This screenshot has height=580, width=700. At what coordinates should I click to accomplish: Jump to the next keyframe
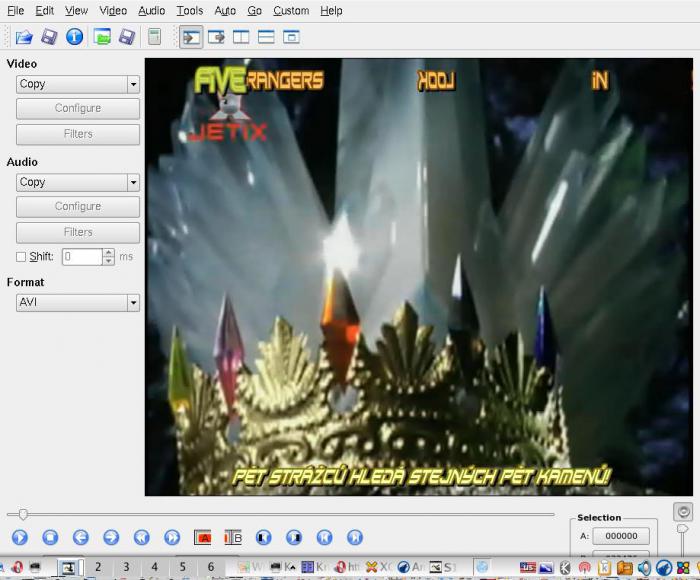point(172,537)
